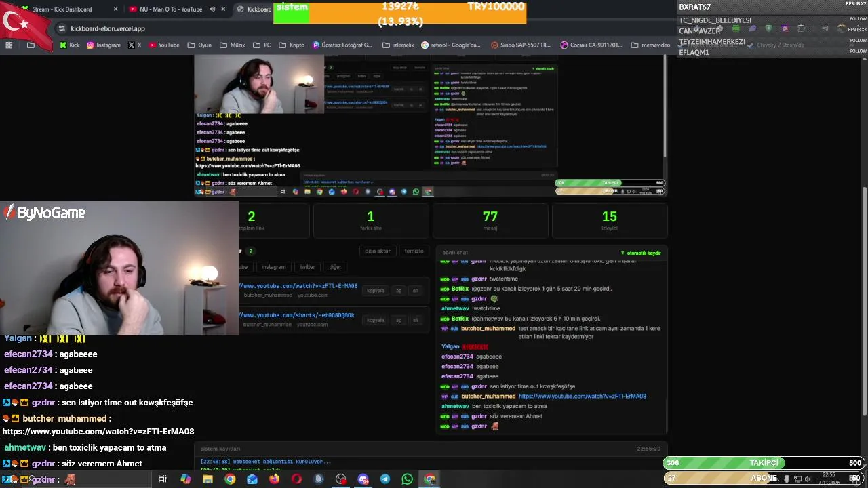
Task: Click the embedded stream preview thumbnail
Action: click(x=430, y=125)
